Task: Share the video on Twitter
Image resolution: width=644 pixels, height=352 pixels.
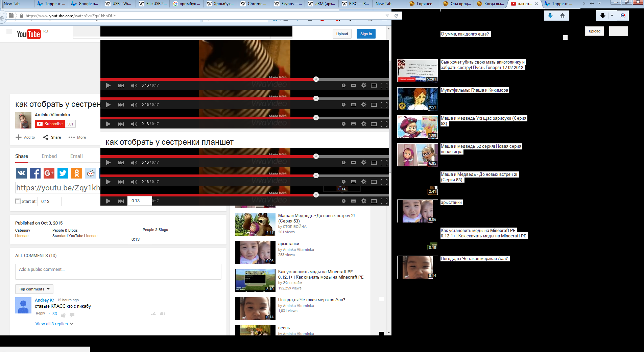Action: (x=63, y=173)
